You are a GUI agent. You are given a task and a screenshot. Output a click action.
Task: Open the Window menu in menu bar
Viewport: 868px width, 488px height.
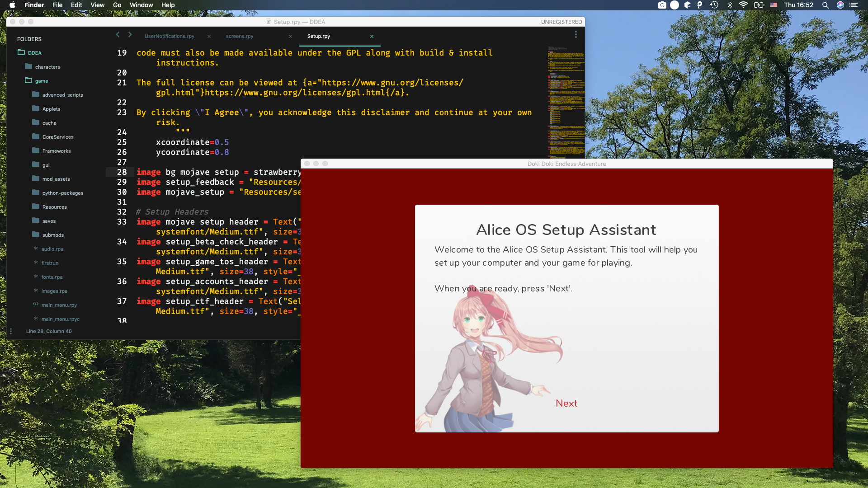coord(141,5)
